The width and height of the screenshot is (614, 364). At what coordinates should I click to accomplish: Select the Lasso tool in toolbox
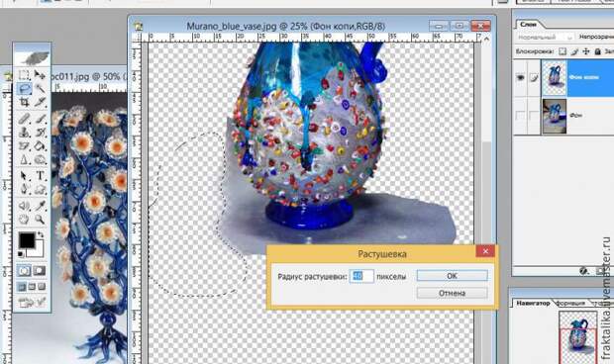pyautogui.click(x=25, y=88)
